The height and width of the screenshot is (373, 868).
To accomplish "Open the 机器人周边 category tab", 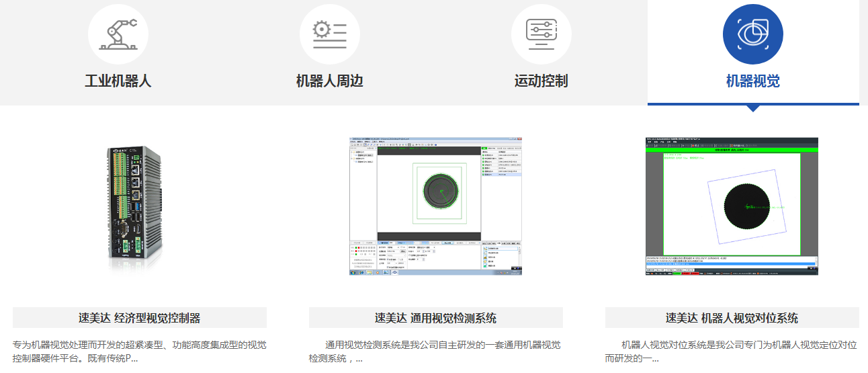I will [330, 81].
